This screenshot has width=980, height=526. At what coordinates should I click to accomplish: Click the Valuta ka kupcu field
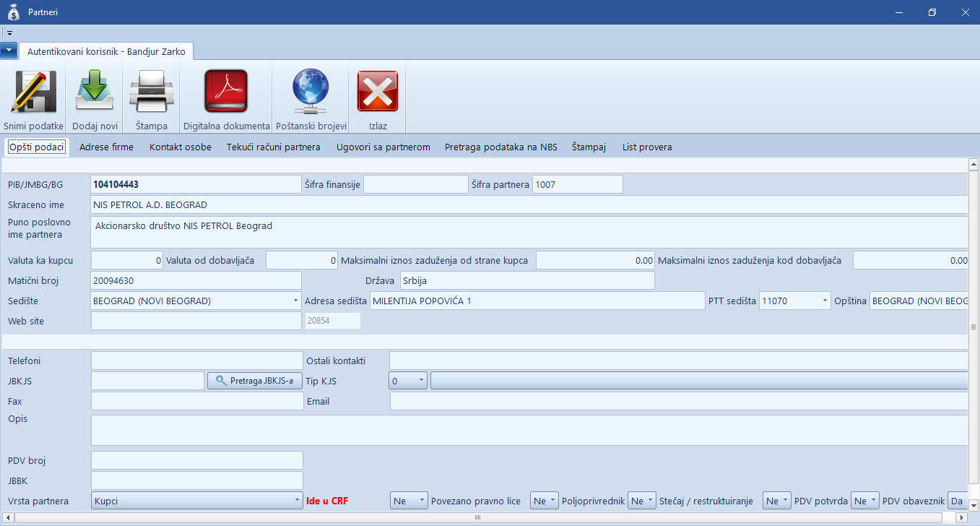point(127,259)
